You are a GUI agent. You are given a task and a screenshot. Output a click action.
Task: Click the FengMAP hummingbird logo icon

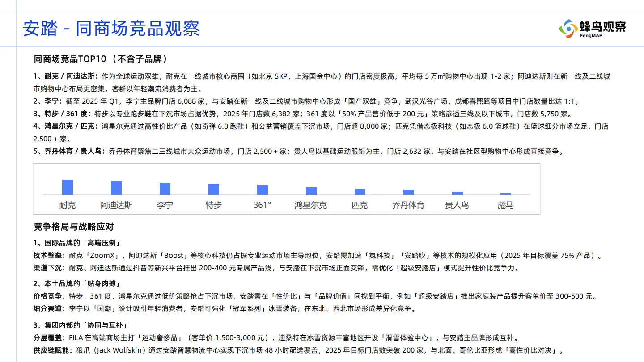point(568,29)
